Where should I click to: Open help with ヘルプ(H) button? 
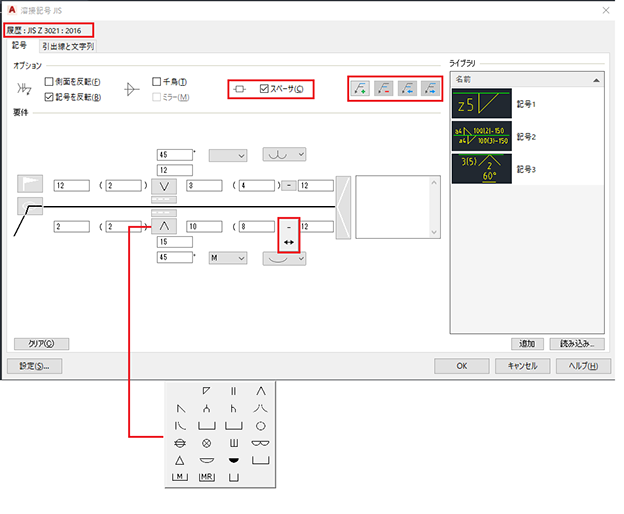point(583,366)
